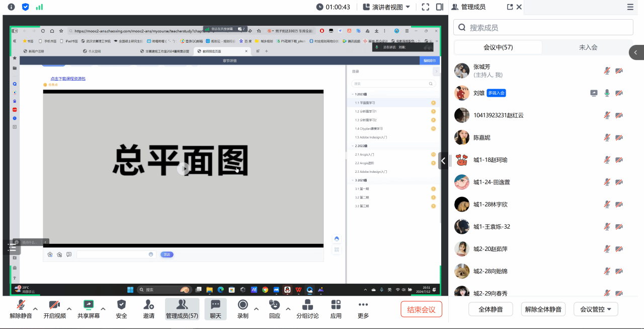644x329 pixels.
Task: Start recording with the Record icon
Action: tap(243, 305)
